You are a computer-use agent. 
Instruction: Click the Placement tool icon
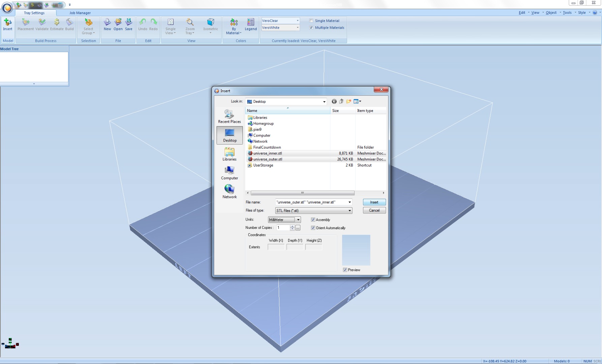pos(26,25)
